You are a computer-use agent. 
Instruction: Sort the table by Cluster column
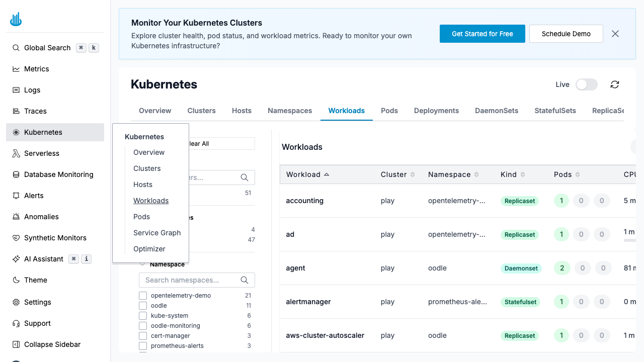point(397,174)
